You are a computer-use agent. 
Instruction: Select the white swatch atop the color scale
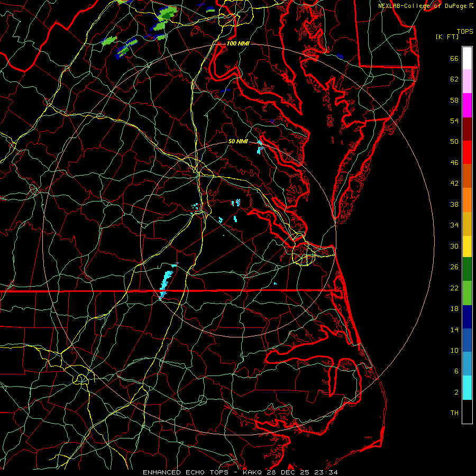467,58
